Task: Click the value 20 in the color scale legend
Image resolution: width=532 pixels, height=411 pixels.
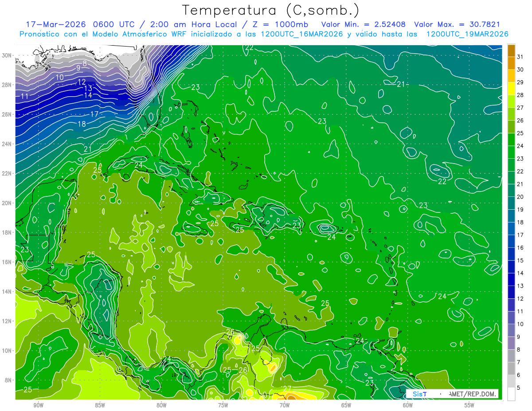Action: point(520,197)
